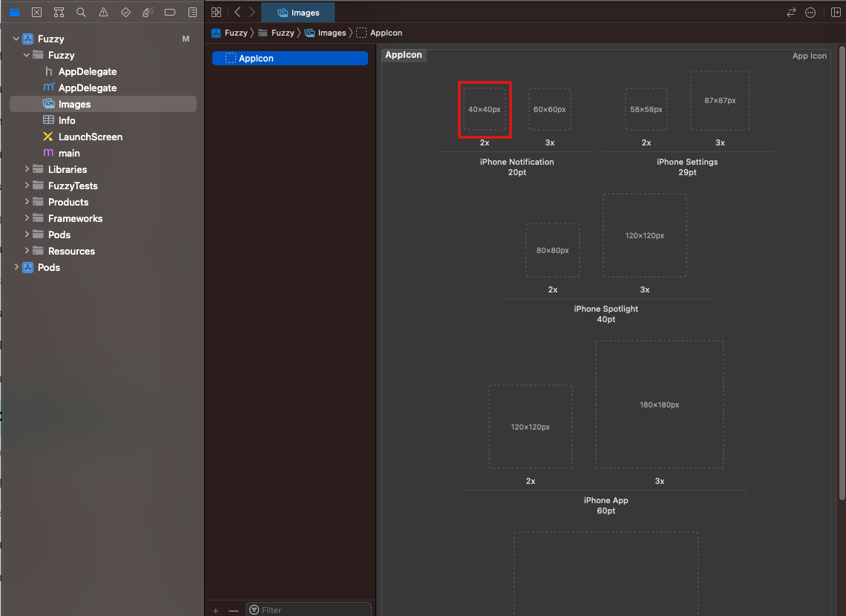Select the Images editor tab

tap(298, 13)
